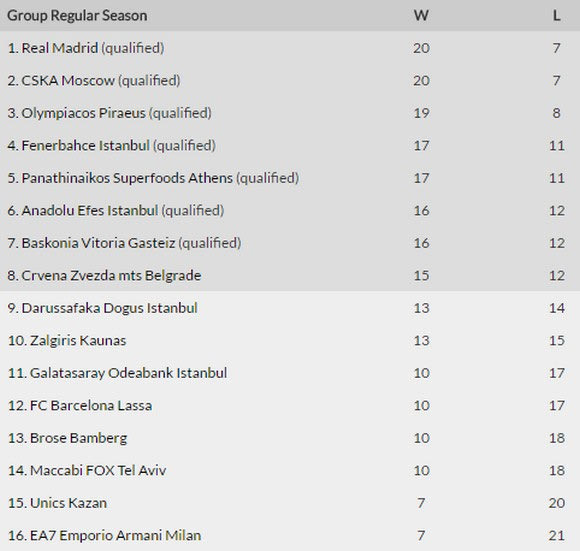
Task: Select FC Barcelona Lassa
Action: coord(91,406)
